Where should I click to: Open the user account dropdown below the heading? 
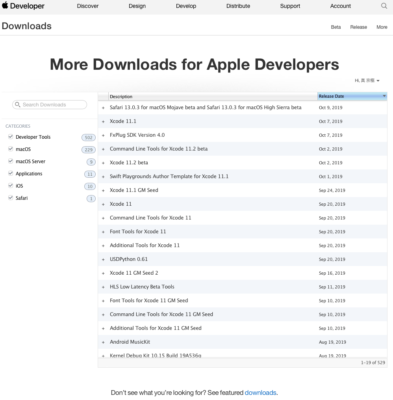(x=367, y=81)
